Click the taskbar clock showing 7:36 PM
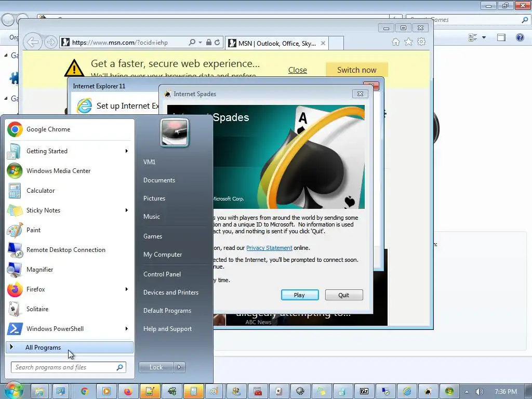Screen dimensions: 532x399 click(506, 392)
